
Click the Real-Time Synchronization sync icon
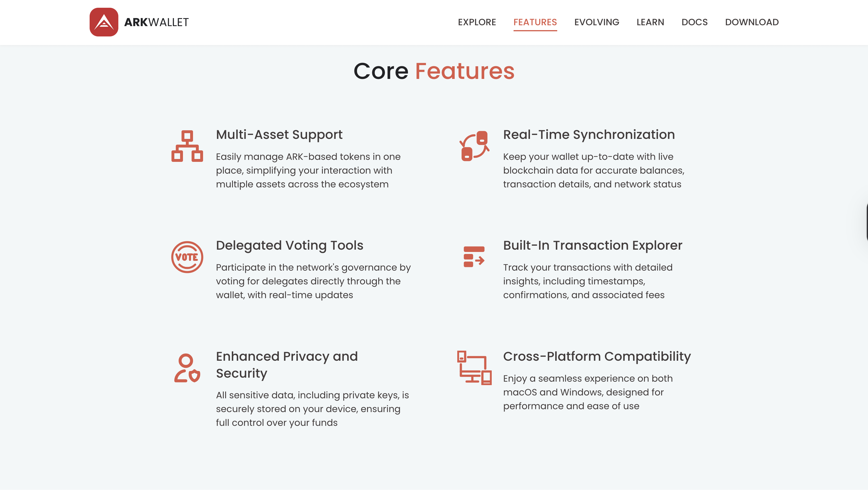474,146
